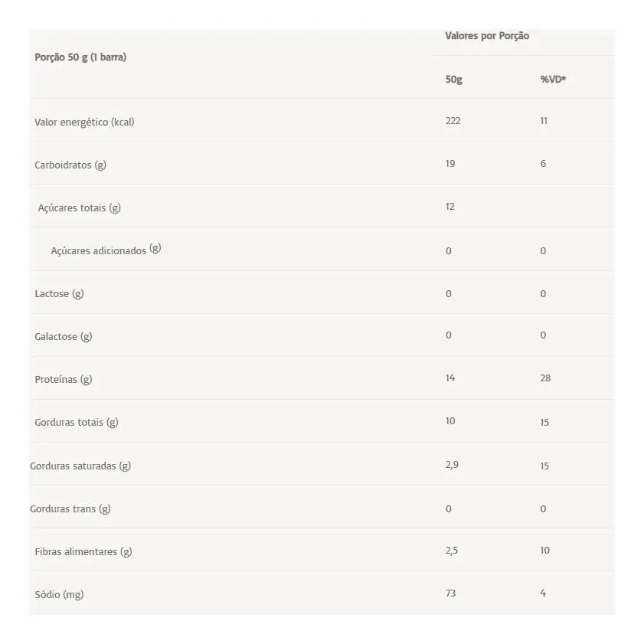This screenshot has height=644, width=644.
Task: Click the 28 percent value for proteins
Action: pos(545,378)
